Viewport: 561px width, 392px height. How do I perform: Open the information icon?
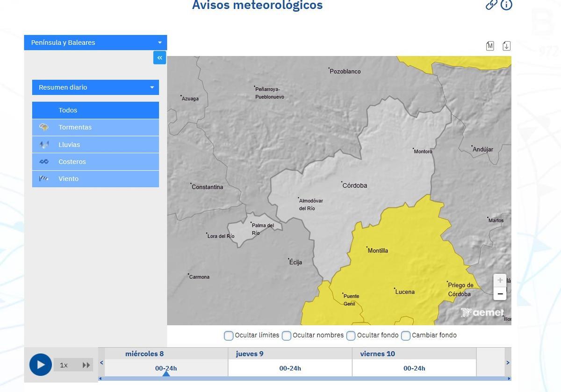pyautogui.click(x=506, y=5)
